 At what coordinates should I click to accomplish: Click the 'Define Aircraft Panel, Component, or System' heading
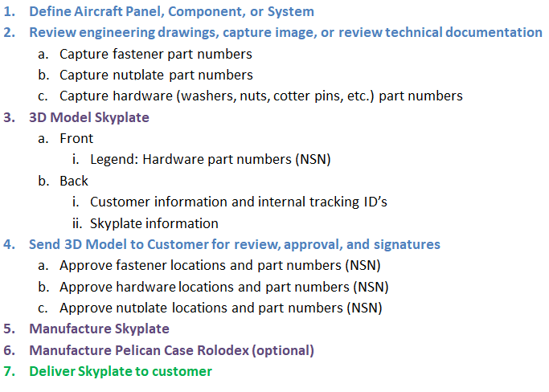171,11
